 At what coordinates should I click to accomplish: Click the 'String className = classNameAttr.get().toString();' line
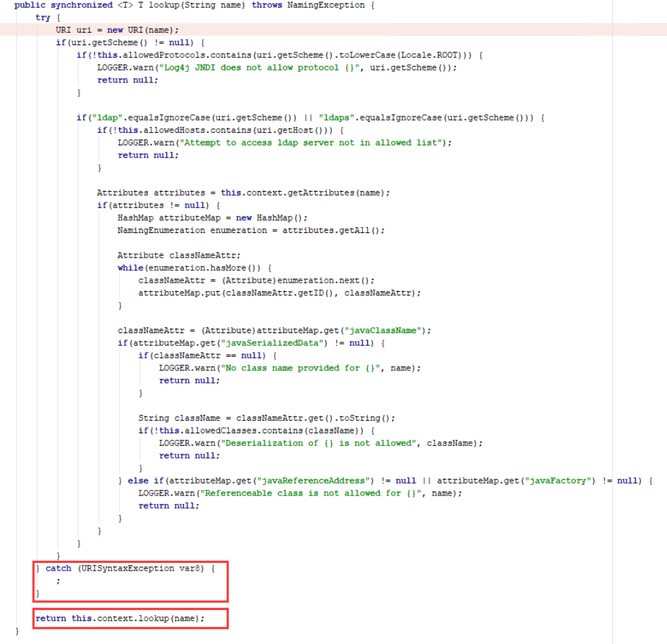(x=266, y=418)
